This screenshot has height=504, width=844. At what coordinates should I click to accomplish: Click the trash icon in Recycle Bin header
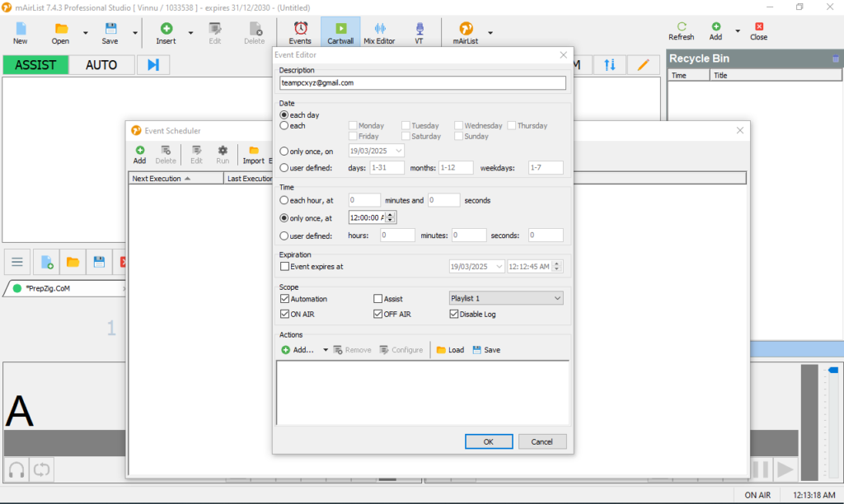point(836,58)
